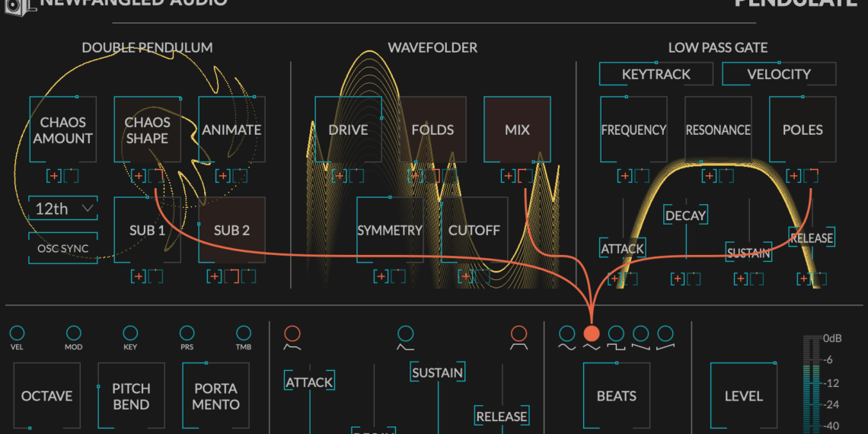Click the plus slot under Resonance
868x434 pixels.
tap(710, 176)
